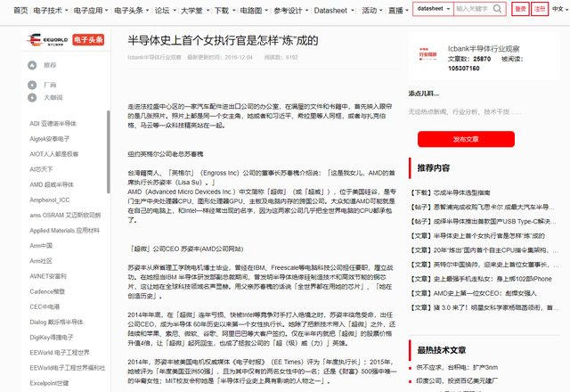Expand the 参考设计 menu

coord(291,11)
